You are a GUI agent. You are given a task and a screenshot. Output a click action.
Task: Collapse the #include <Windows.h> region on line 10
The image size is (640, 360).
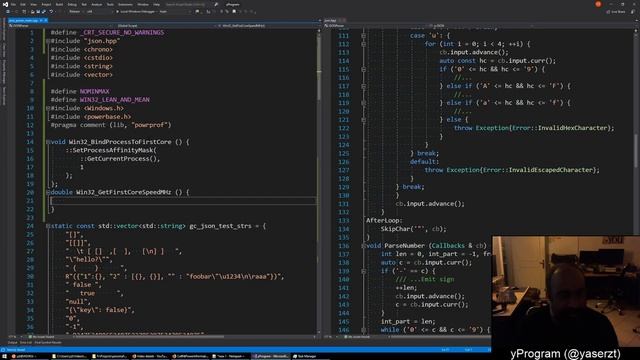(x=48, y=108)
